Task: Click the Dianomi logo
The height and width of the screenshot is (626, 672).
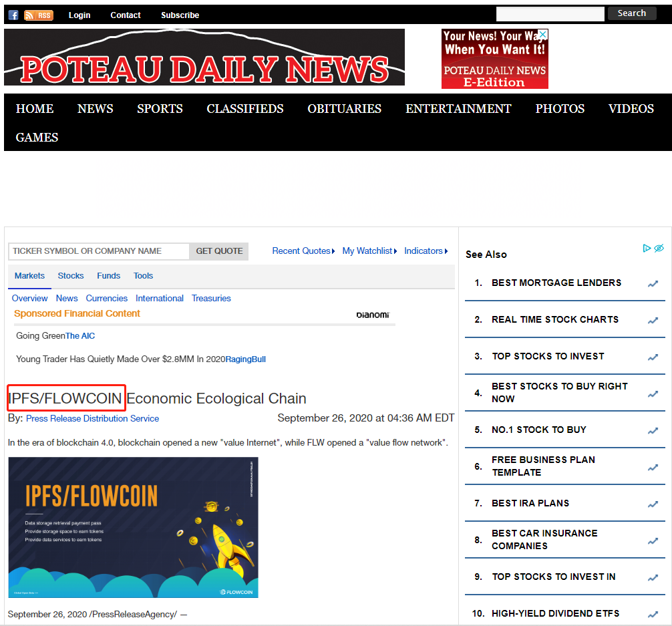Action: pos(373,315)
